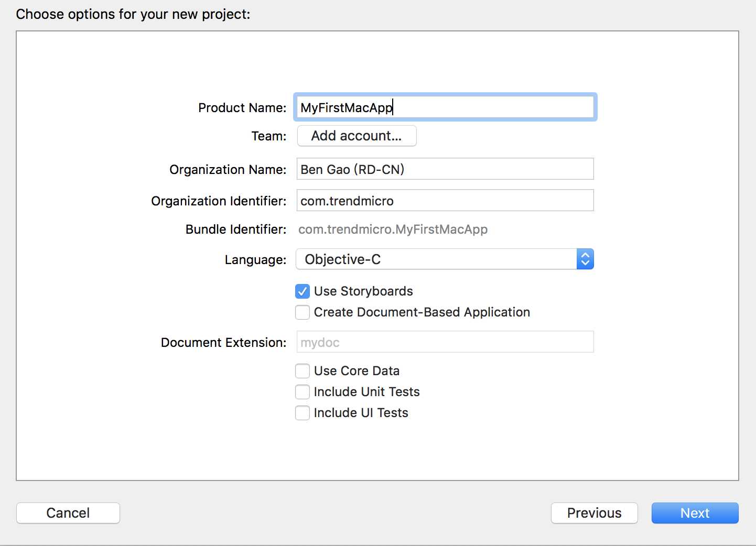Focus the Organization Identifier field
Screen dimensions: 756x546
[445, 201]
